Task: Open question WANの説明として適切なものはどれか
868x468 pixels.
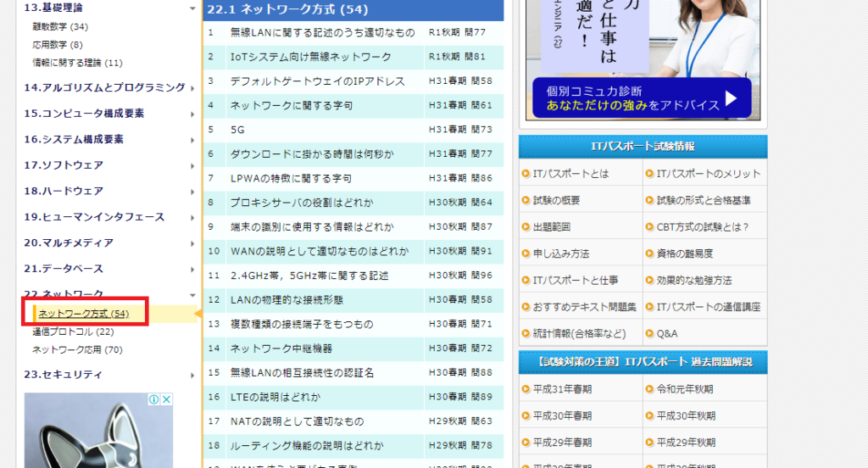Action: pos(320,252)
